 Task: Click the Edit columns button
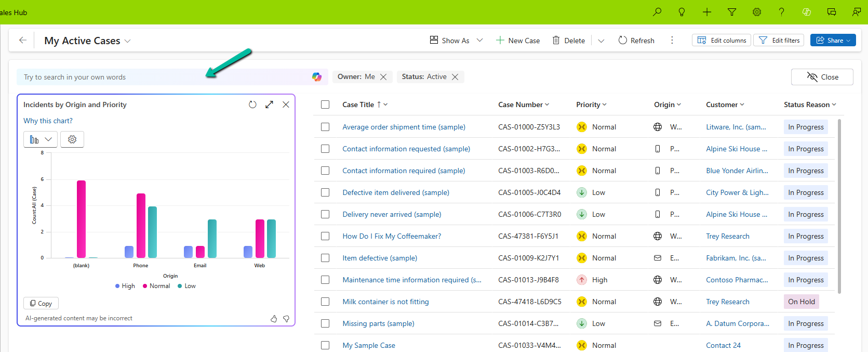click(721, 41)
